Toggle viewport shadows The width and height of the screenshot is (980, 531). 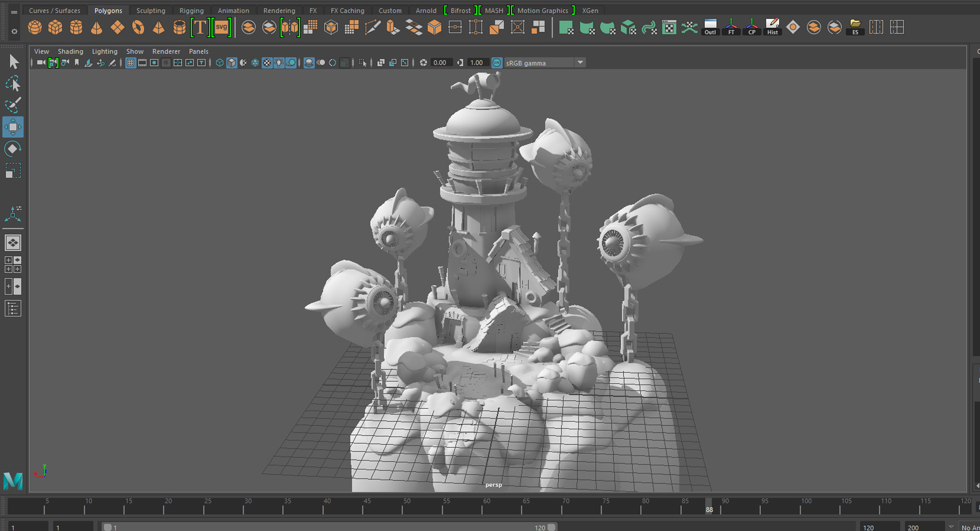tap(291, 63)
